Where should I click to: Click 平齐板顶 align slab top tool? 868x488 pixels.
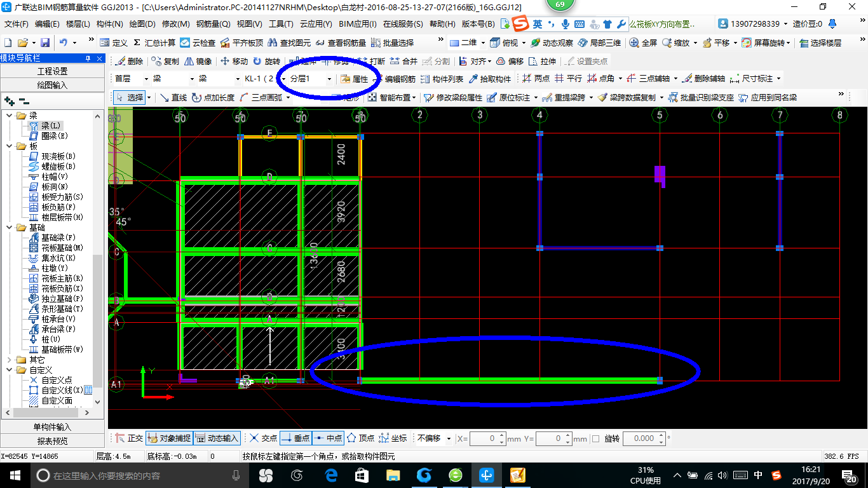[x=241, y=43]
